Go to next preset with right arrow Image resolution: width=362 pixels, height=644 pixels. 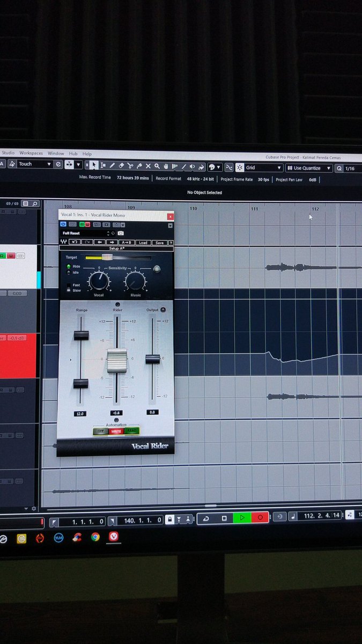point(112,243)
